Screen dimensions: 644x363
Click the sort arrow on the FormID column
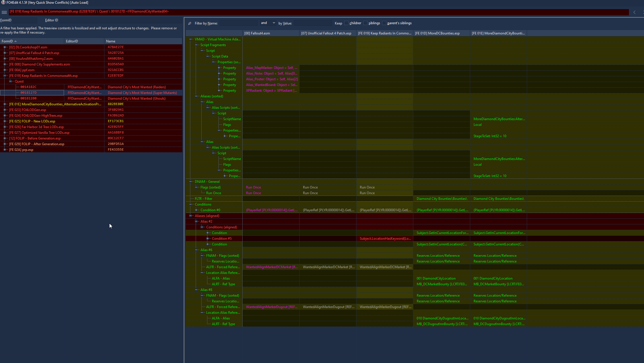click(16, 41)
